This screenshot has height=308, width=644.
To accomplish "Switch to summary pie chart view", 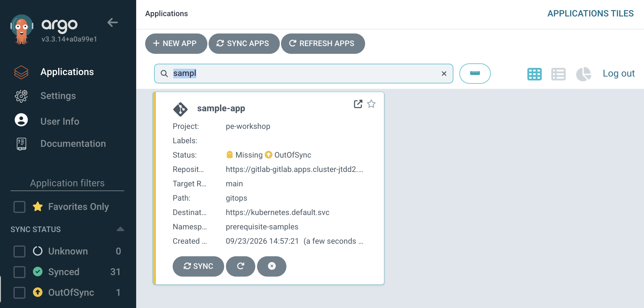I will coord(584,74).
